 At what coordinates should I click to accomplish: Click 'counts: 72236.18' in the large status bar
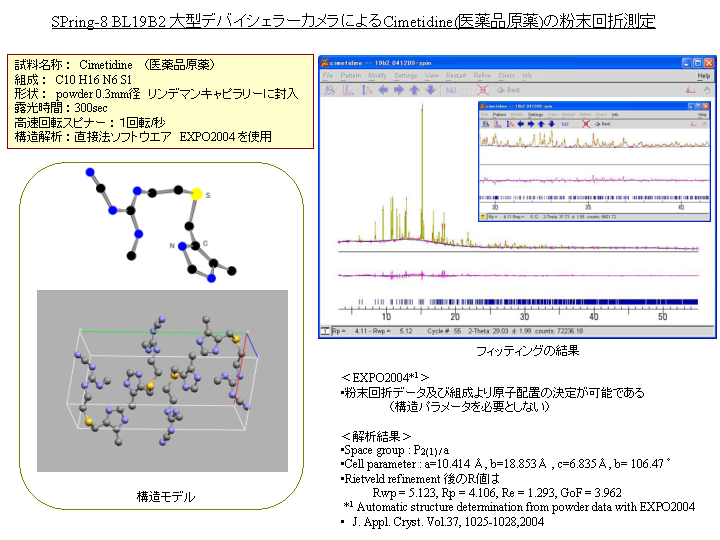pyautogui.click(x=559, y=331)
